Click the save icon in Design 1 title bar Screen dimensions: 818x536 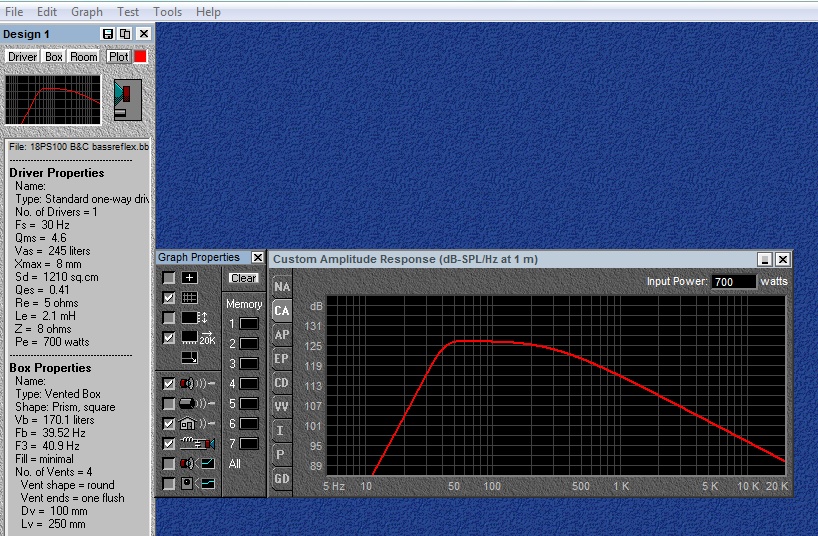[108, 34]
